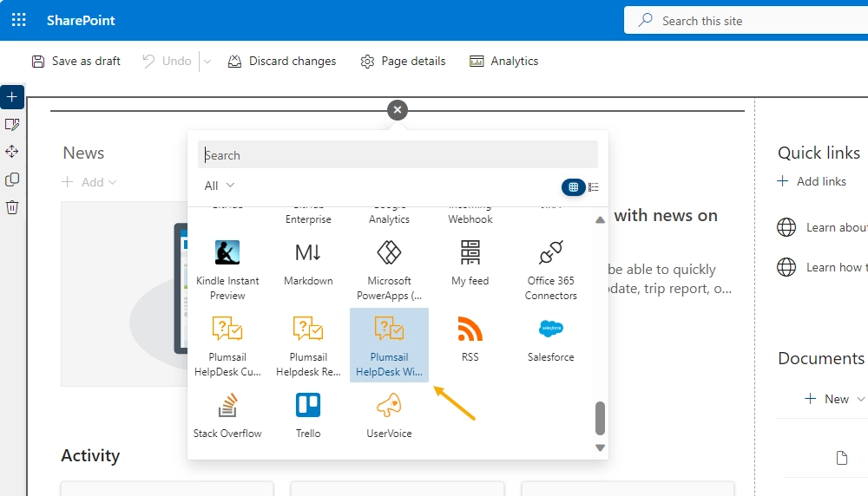Open the All category filter dropdown
Screen dimensions: 868x496
pos(220,186)
